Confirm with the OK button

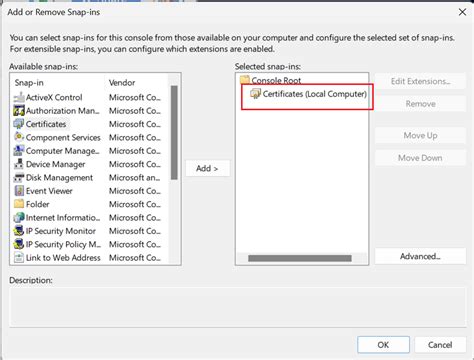pyautogui.click(x=383, y=345)
